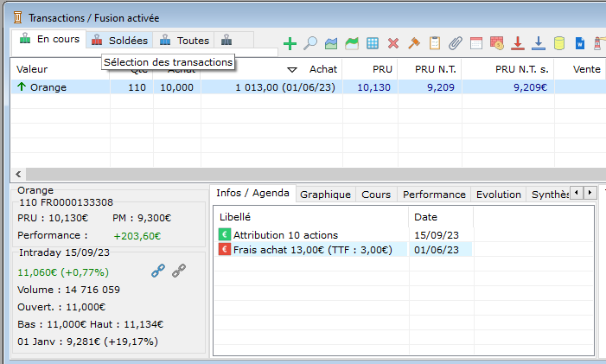Click the PRU value 10,130 in table
The image size is (606, 364).
tap(370, 87)
